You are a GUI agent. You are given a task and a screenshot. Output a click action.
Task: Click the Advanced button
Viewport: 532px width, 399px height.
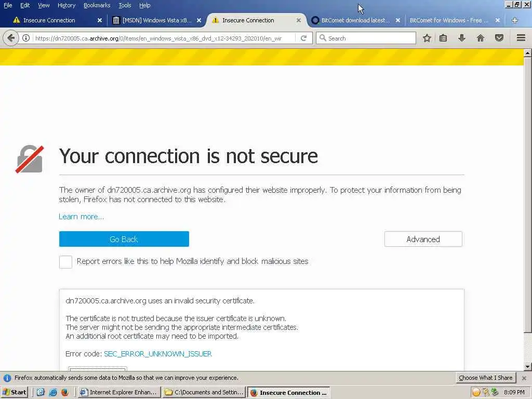[x=423, y=239]
